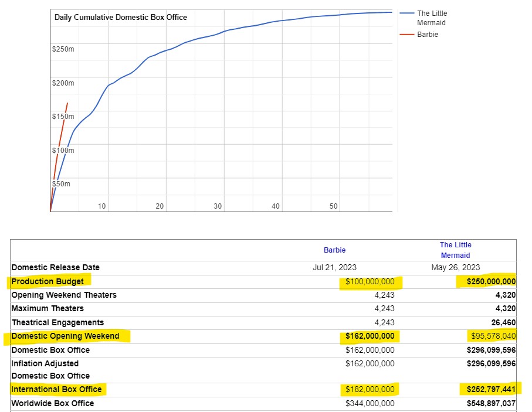Click the $182,000,000 international box office value

coord(370,390)
